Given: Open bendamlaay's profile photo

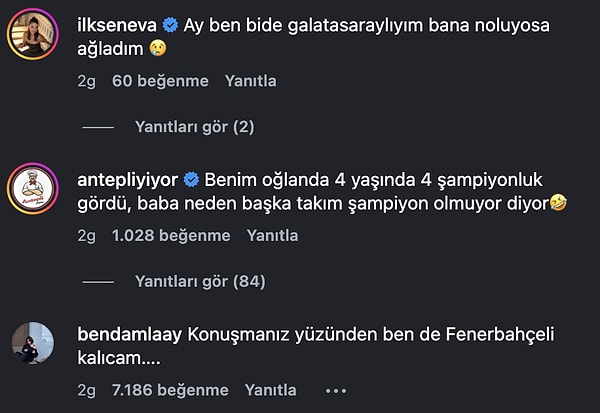Looking at the screenshot, I should [33, 343].
